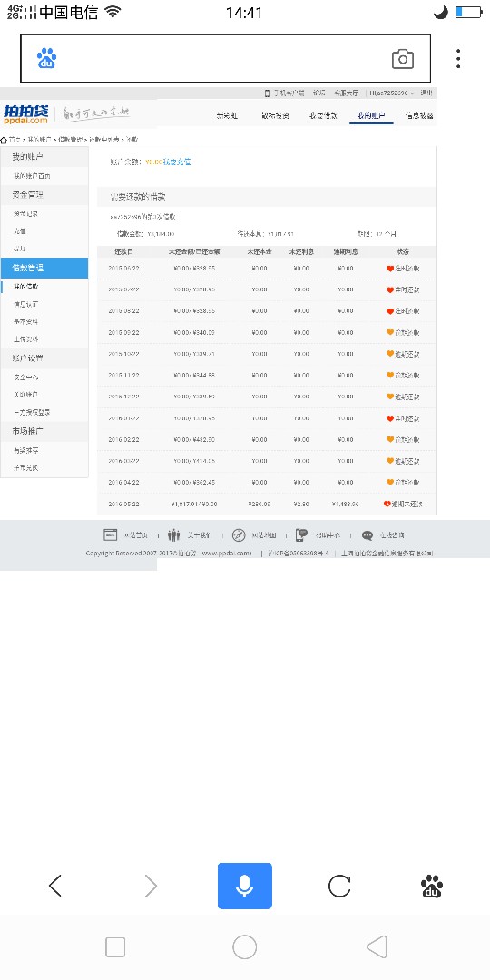The image size is (490, 980).
Task: Click the 退出 logout link in the top bar
Action: pyautogui.click(x=426, y=93)
